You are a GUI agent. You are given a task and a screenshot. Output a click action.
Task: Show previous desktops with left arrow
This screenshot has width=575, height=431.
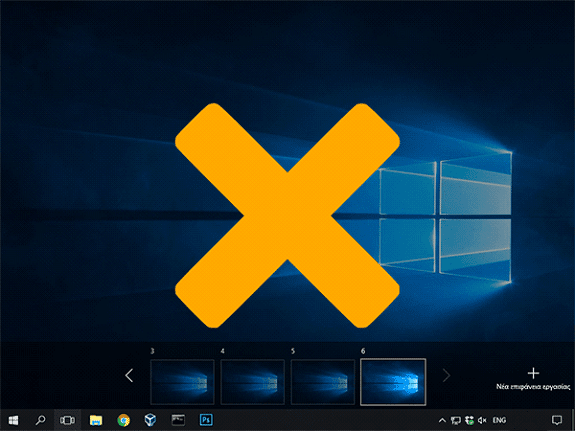point(129,375)
